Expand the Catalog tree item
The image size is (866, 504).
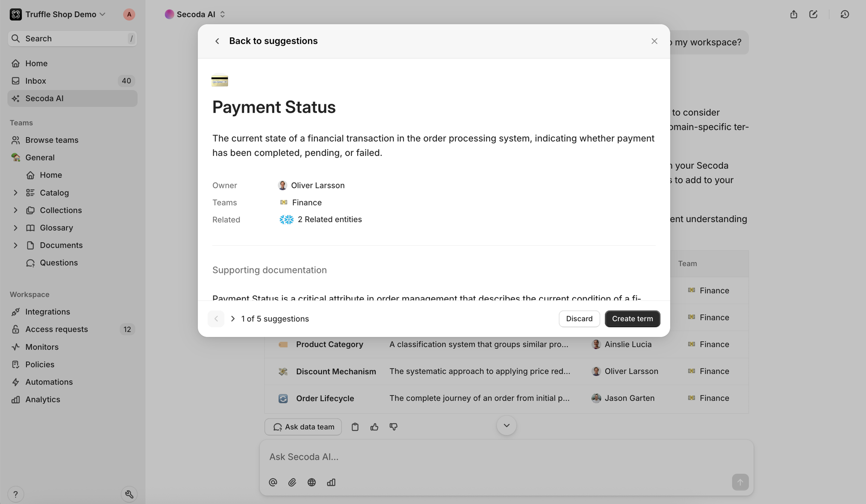click(15, 193)
